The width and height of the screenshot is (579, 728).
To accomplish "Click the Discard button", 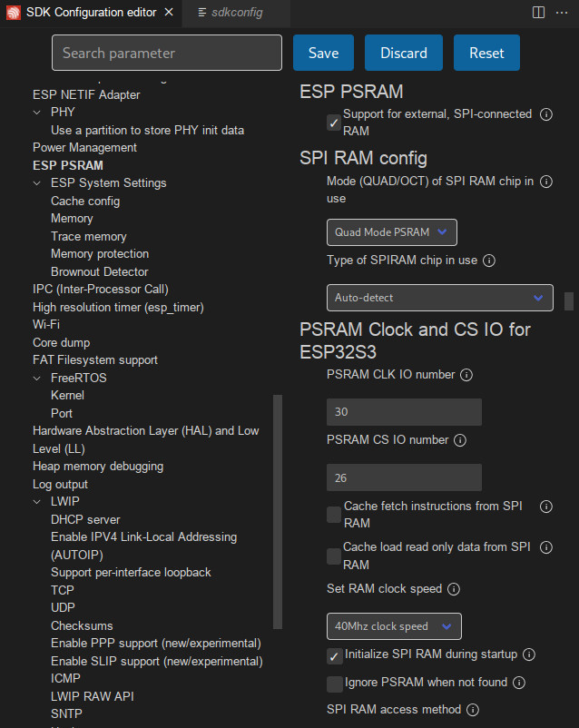I will click(403, 53).
